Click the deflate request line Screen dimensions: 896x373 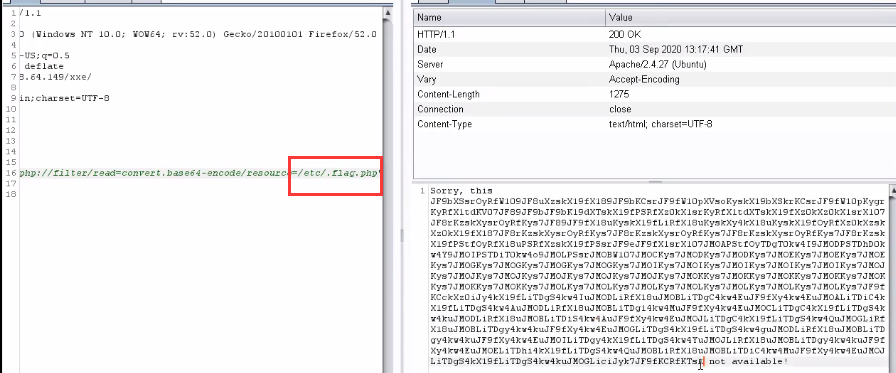(44, 66)
